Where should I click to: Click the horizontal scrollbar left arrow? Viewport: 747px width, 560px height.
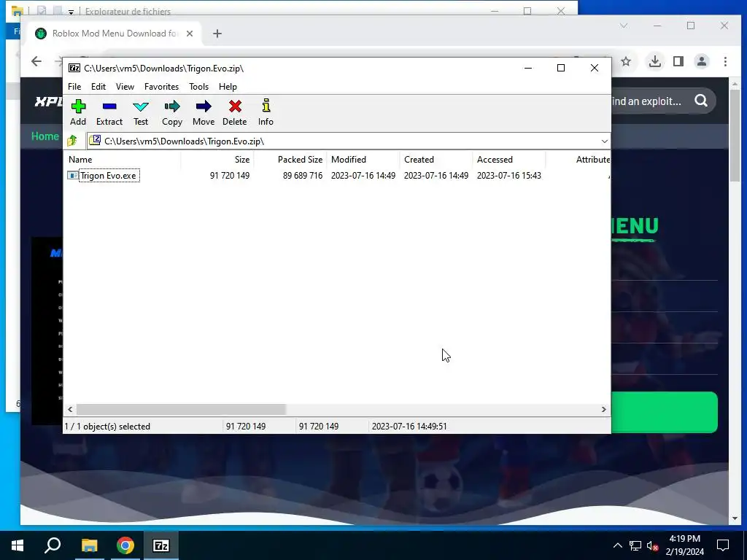pos(70,410)
